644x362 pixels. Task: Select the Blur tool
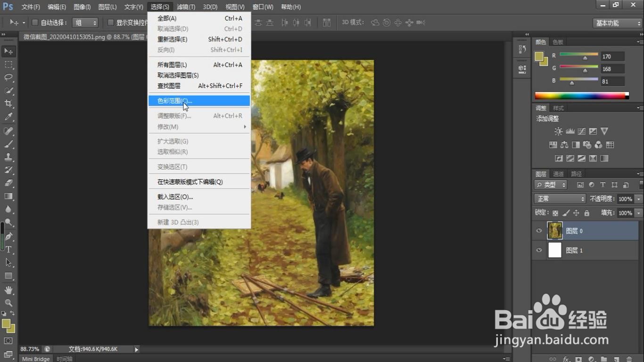(x=8, y=209)
